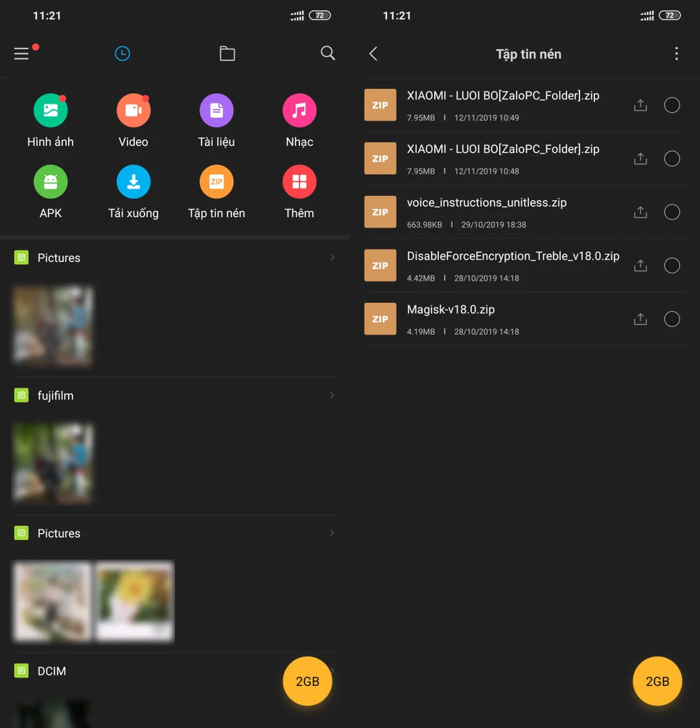Open the Tài liệu documents category
Image resolution: width=700 pixels, height=728 pixels.
(216, 111)
